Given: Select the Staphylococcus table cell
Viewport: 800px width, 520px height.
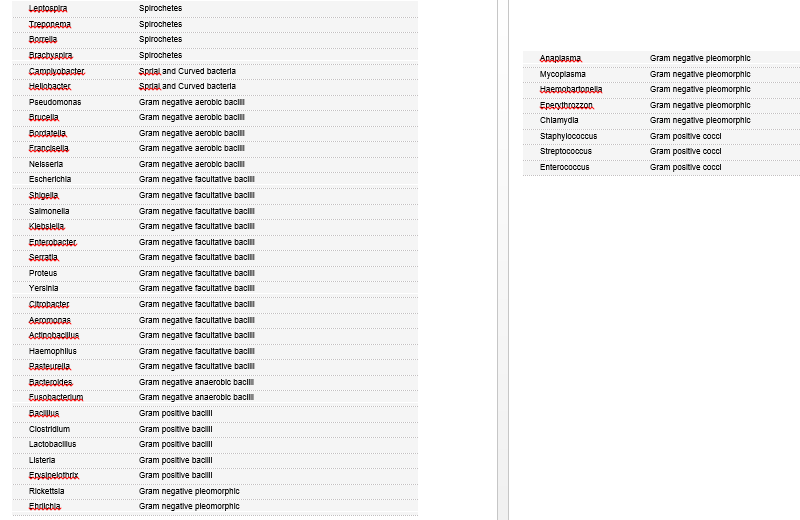Looking at the screenshot, I should point(569,136).
